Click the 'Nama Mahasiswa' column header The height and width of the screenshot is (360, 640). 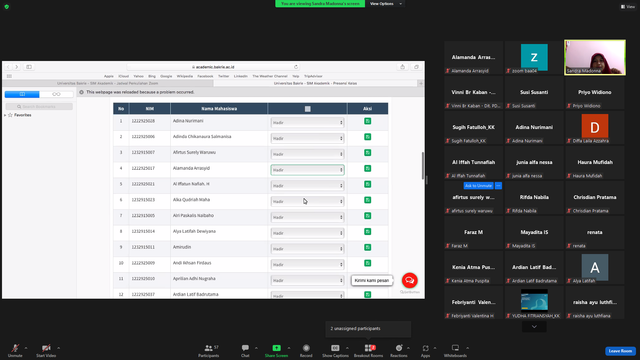coord(219,109)
